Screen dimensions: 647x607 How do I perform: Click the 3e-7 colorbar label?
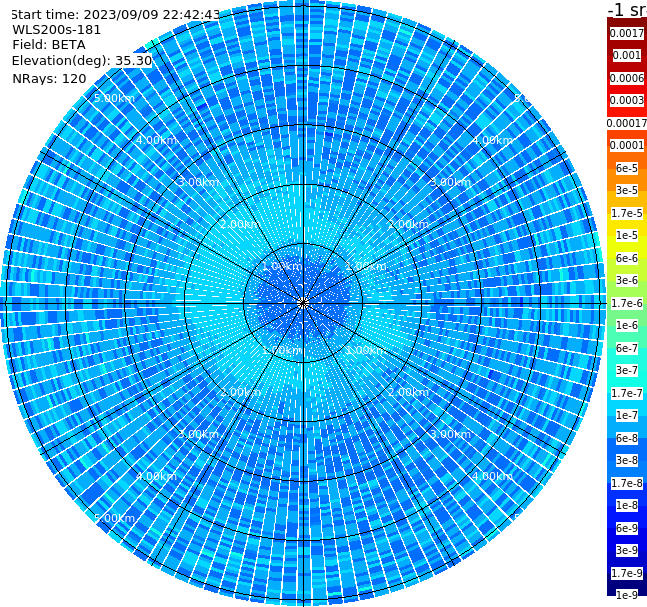click(x=627, y=371)
